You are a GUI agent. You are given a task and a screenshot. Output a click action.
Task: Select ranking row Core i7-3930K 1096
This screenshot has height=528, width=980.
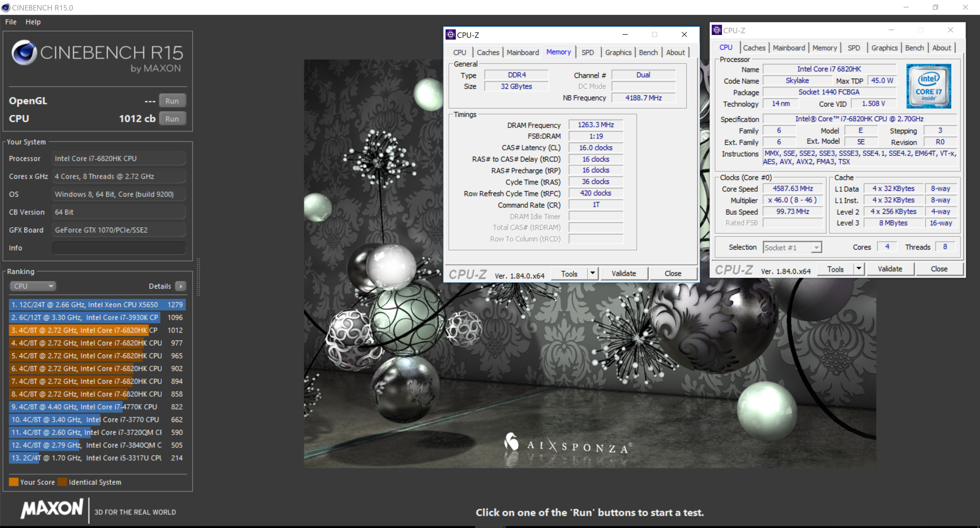click(x=97, y=317)
